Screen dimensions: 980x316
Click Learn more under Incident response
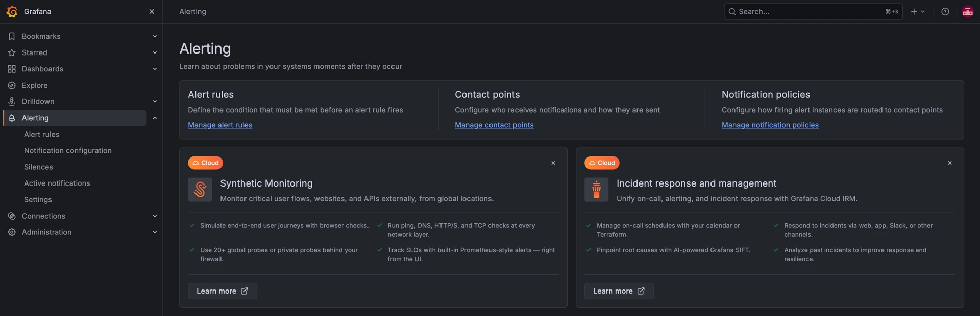tap(619, 291)
